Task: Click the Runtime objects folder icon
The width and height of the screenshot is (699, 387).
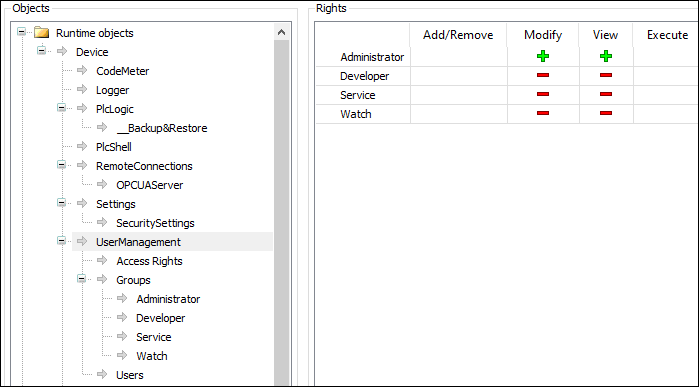Action: (41, 33)
